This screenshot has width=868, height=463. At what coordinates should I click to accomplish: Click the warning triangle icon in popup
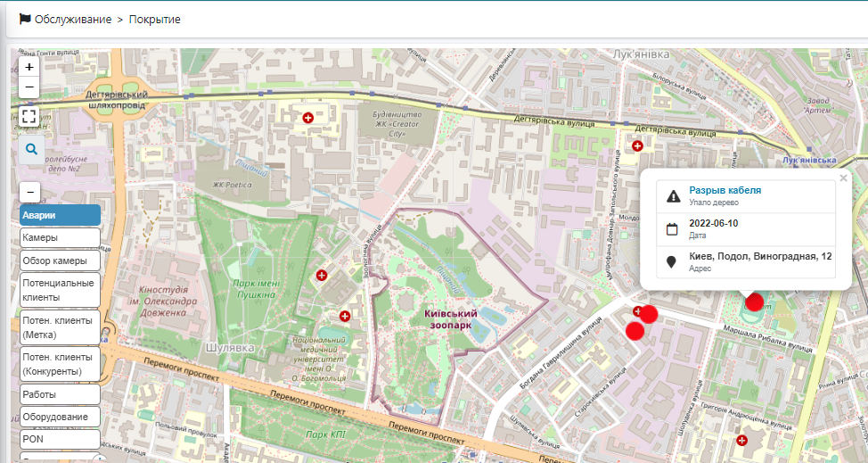(673, 196)
